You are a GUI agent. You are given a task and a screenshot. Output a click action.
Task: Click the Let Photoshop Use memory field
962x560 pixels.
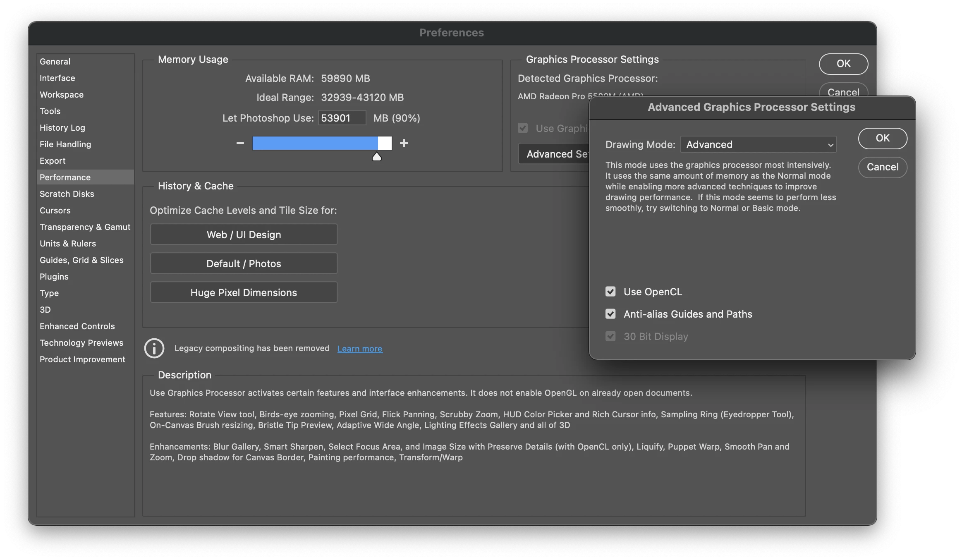[342, 118]
